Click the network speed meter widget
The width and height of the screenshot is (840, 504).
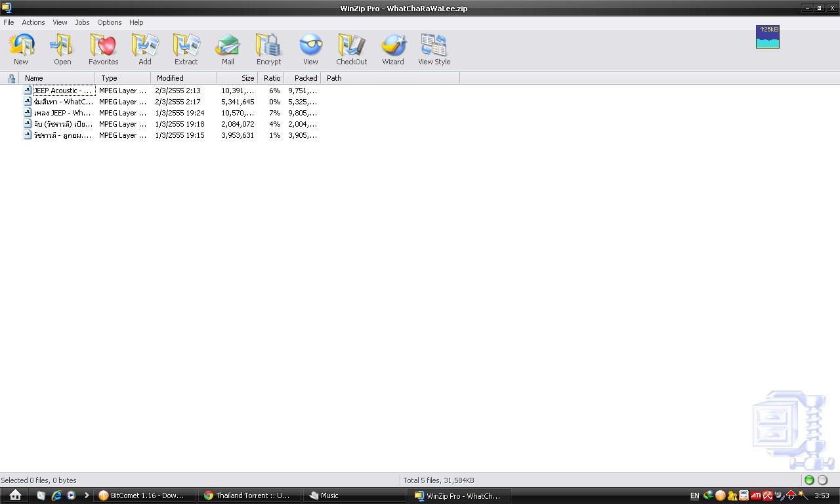767,37
